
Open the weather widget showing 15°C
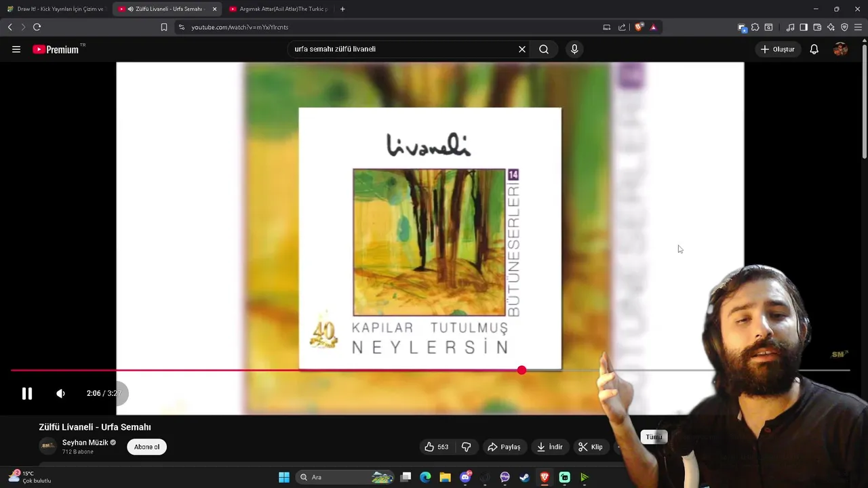(31, 477)
